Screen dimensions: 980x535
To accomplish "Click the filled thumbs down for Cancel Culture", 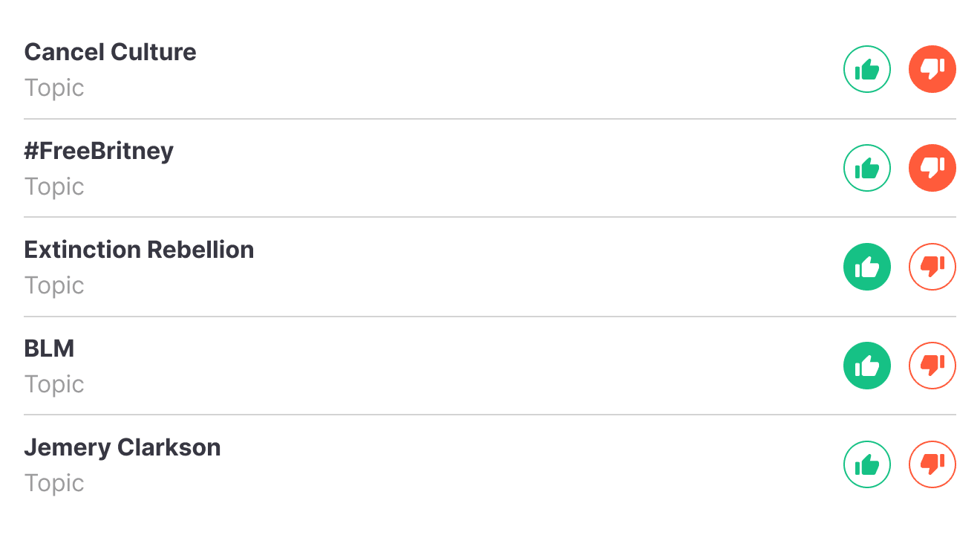I will 932,70.
